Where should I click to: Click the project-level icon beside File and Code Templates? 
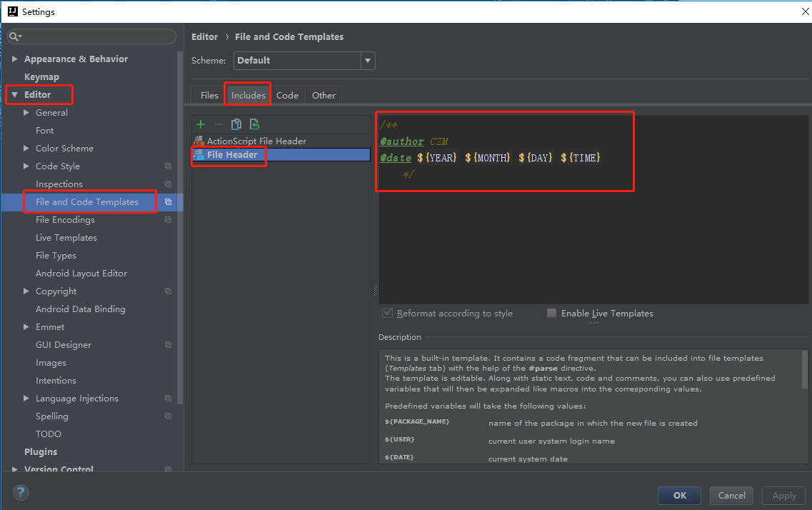[x=169, y=202]
